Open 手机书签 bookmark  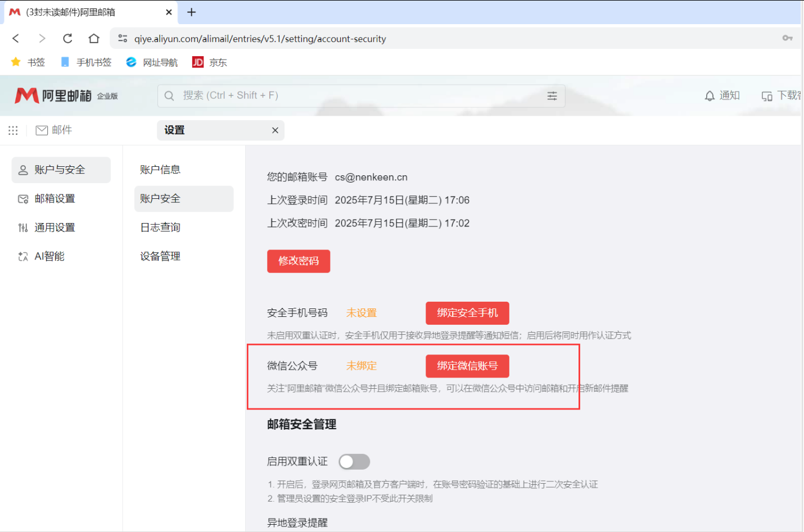click(x=86, y=62)
